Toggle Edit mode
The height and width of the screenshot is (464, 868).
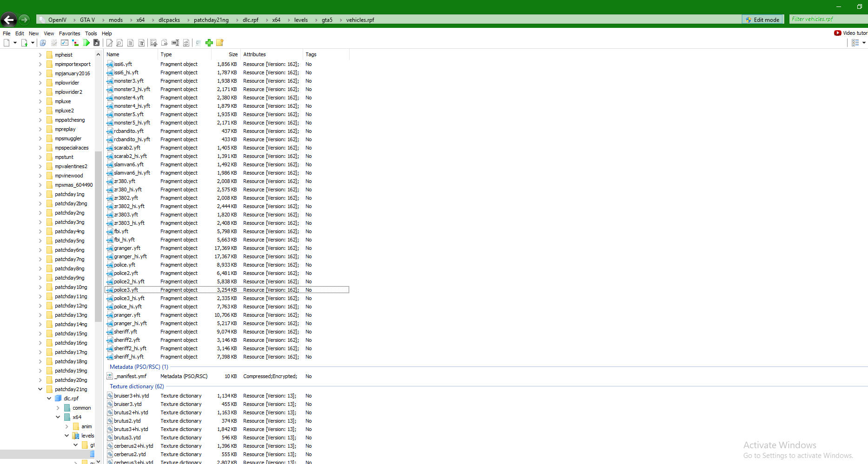[762, 20]
